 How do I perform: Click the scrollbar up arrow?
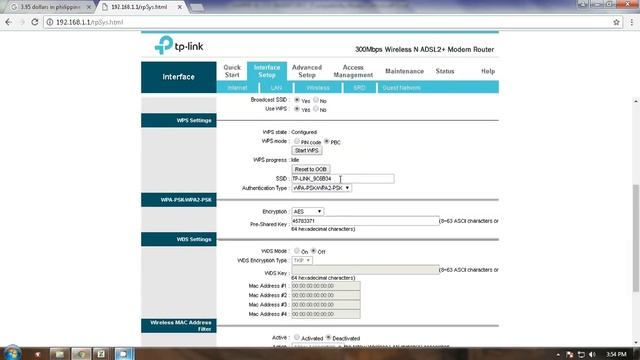636,101
